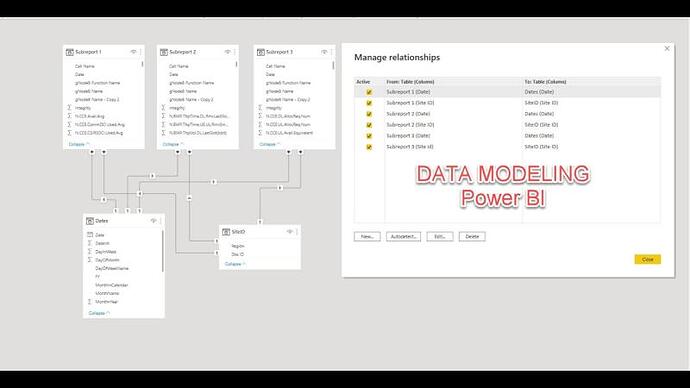
Task: Click calendar icon beside Date in Dates table
Action: click(x=90, y=235)
